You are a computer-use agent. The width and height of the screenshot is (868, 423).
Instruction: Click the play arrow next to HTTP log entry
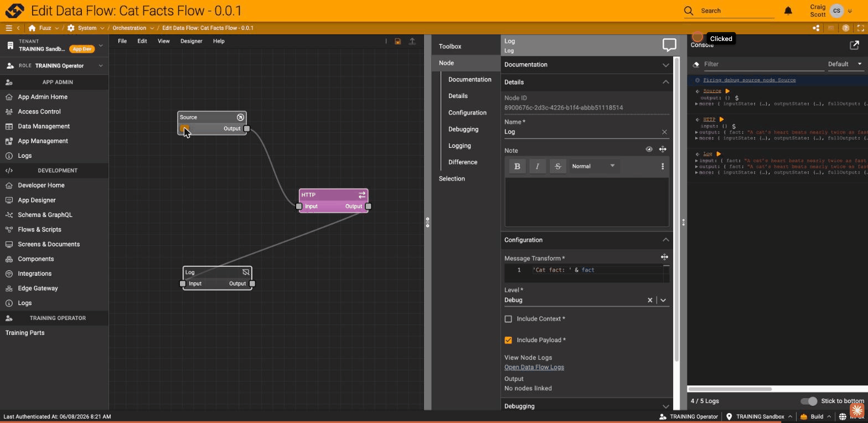coord(721,119)
